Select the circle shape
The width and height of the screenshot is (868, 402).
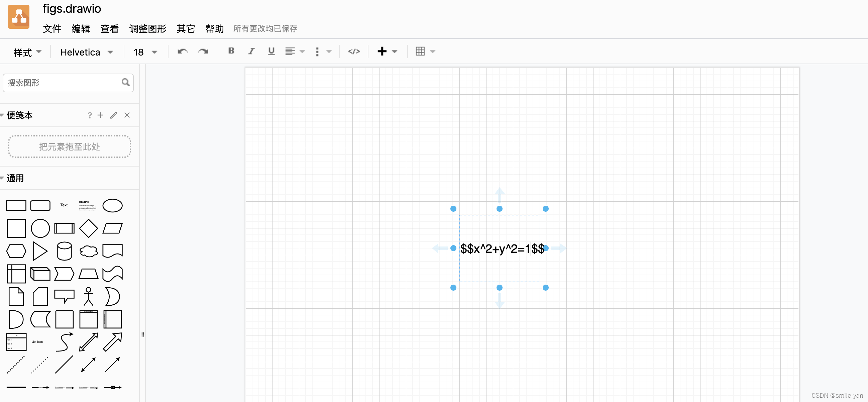pos(40,228)
